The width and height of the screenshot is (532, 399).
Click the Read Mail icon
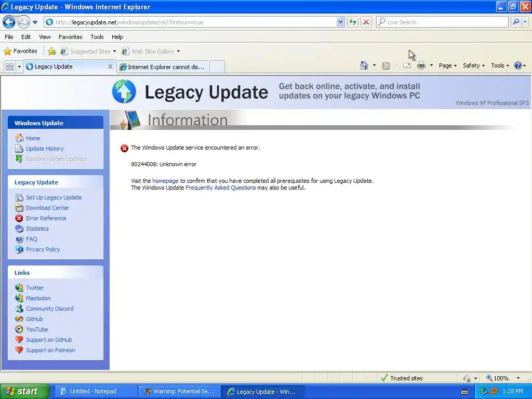(x=407, y=65)
